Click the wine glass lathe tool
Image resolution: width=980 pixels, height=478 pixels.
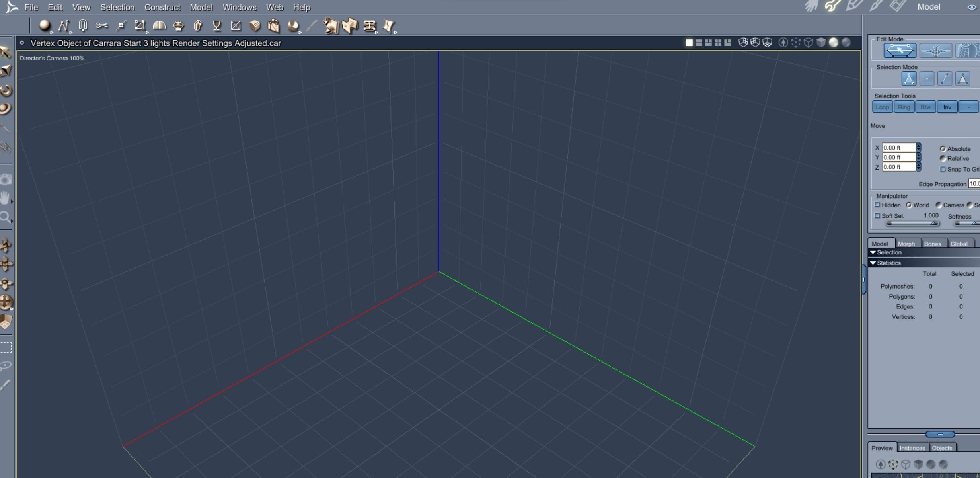pos(216,25)
